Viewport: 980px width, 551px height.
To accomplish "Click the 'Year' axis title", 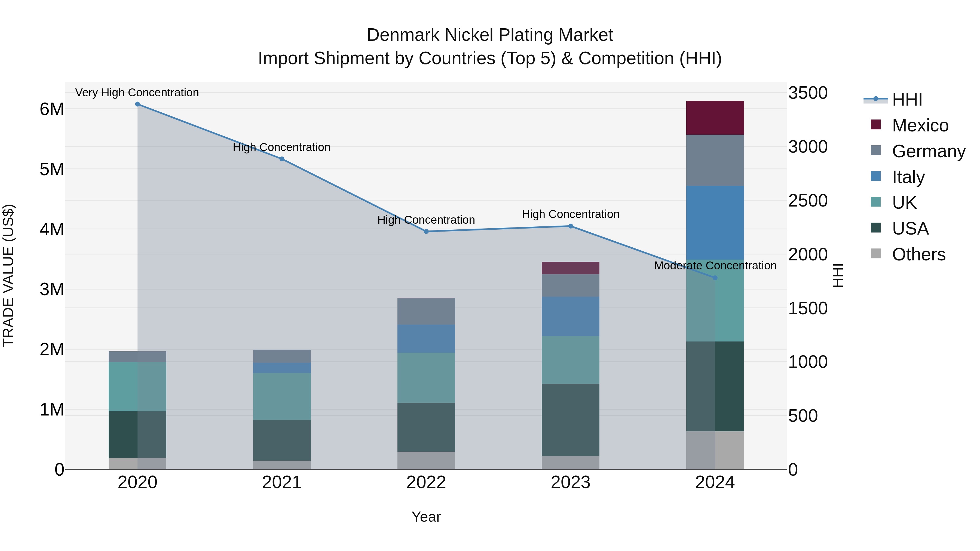I will (x=426, y=517).
